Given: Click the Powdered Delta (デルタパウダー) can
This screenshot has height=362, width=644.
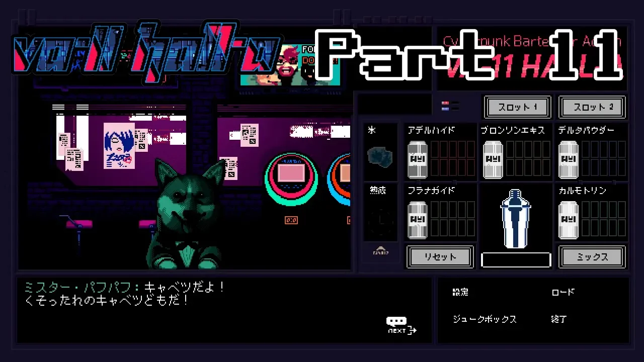Looking at the screenshot, I should (x=569, y=159).
